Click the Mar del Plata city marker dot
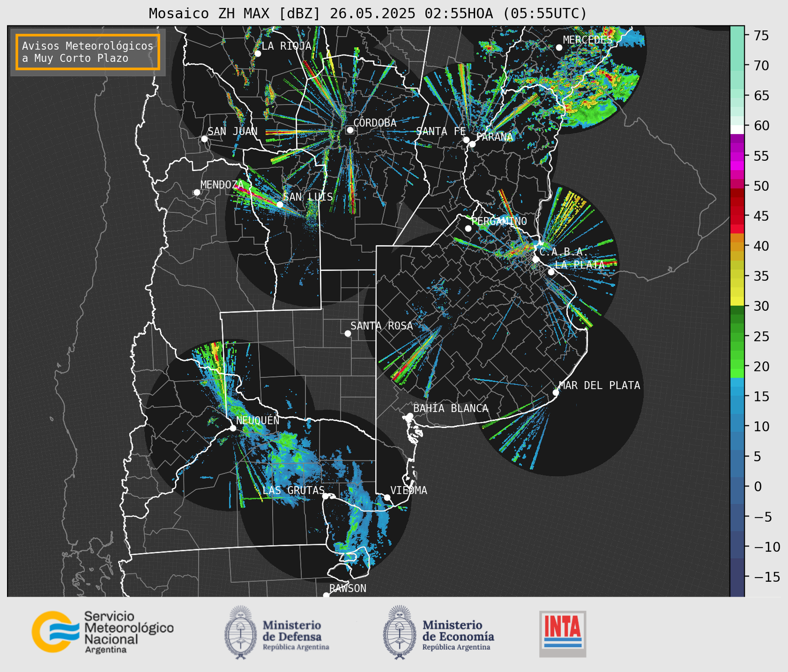Screen dimensions: 788x672 coord(556,392)
